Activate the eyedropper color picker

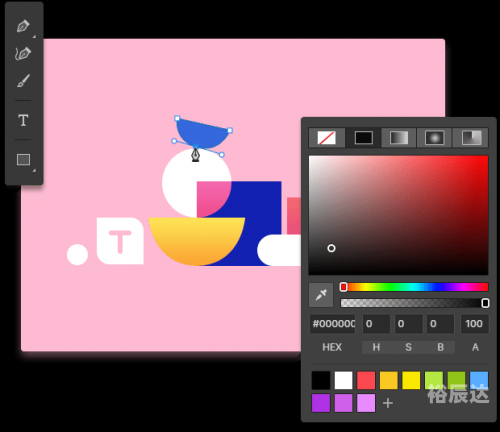pyautogui.click(x=321, y=295)
